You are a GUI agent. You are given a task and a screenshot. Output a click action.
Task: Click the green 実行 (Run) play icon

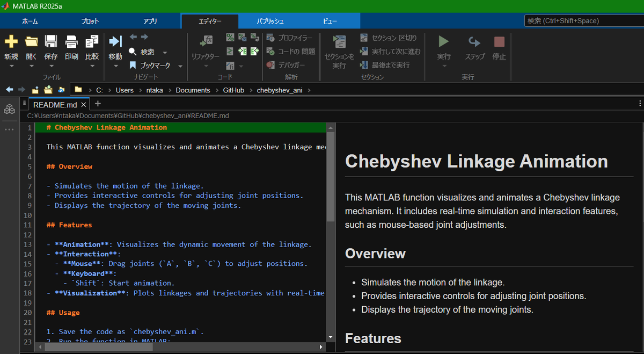pyautogui.click(x=443, y=41)
